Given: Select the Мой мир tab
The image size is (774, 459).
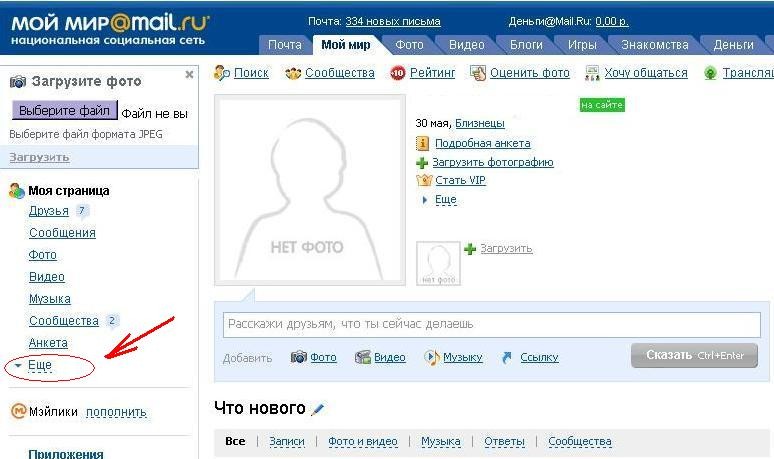Looking at the screenshot, I should (x=346, y=45).
